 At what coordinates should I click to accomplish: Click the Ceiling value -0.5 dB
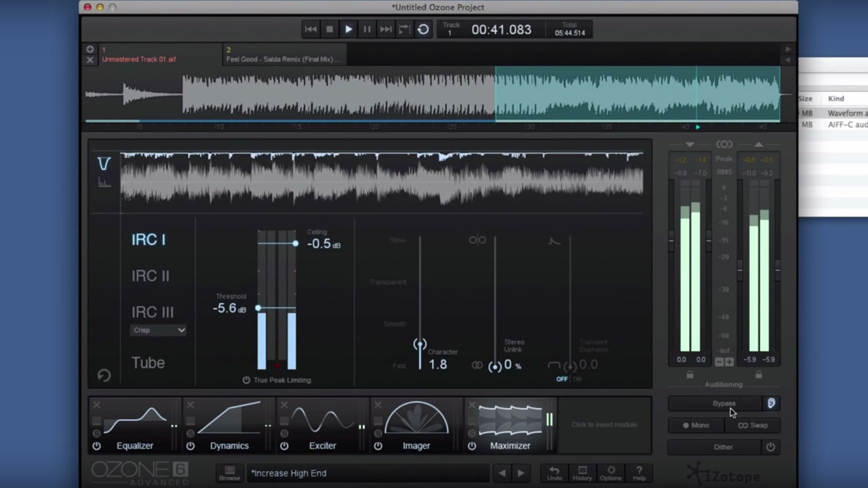pyautogui.click(x=323, y=244)
